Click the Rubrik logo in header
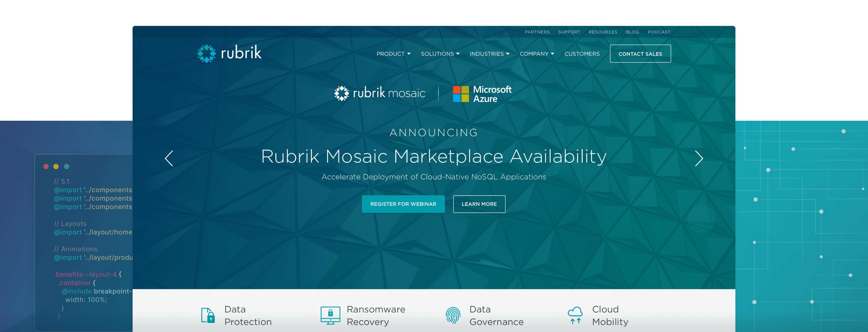The height and width of the screenshot is (332, 868). (x=229, y=53)
